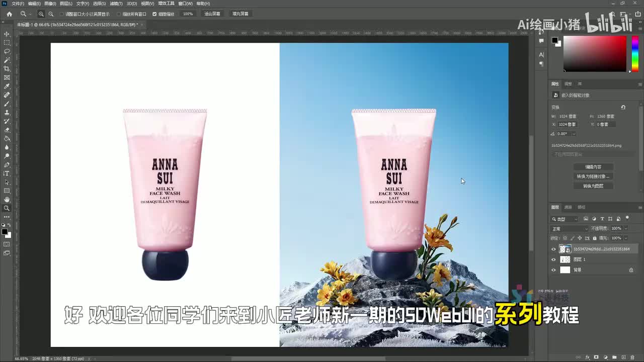Select the Paint Bucket tool

pos(7,138)
